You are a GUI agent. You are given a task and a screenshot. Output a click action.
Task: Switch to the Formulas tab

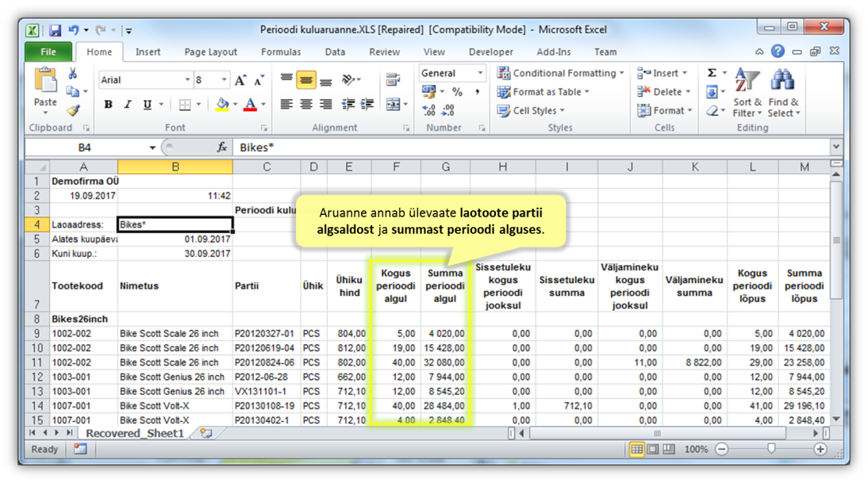[x=281, y=52]
